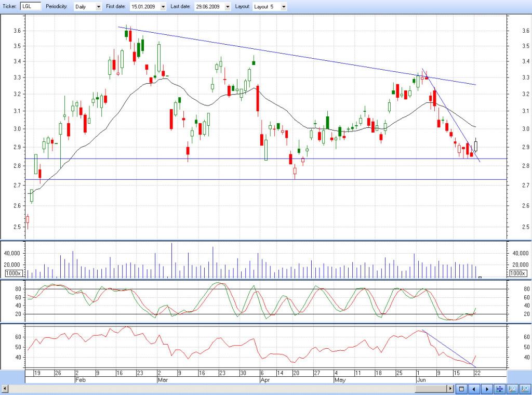Click the "Layout:" label
Viewport: 532px width, 395px height.
243,6
